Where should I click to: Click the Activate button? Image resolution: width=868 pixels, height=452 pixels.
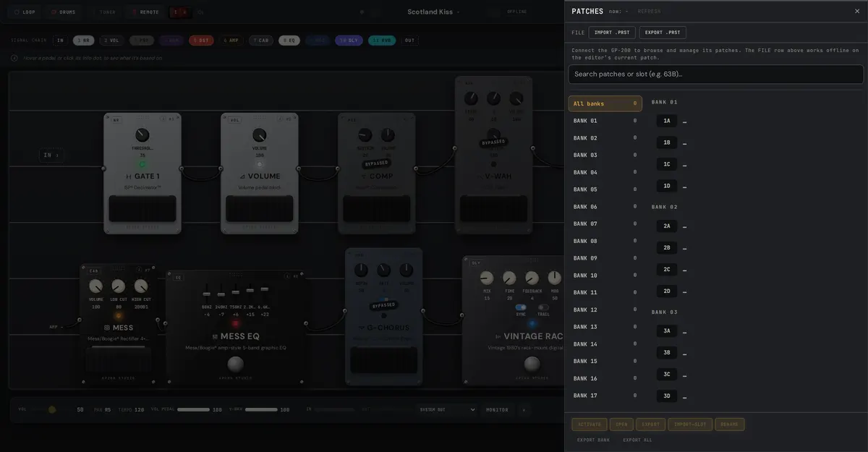(x=590, y=425)
